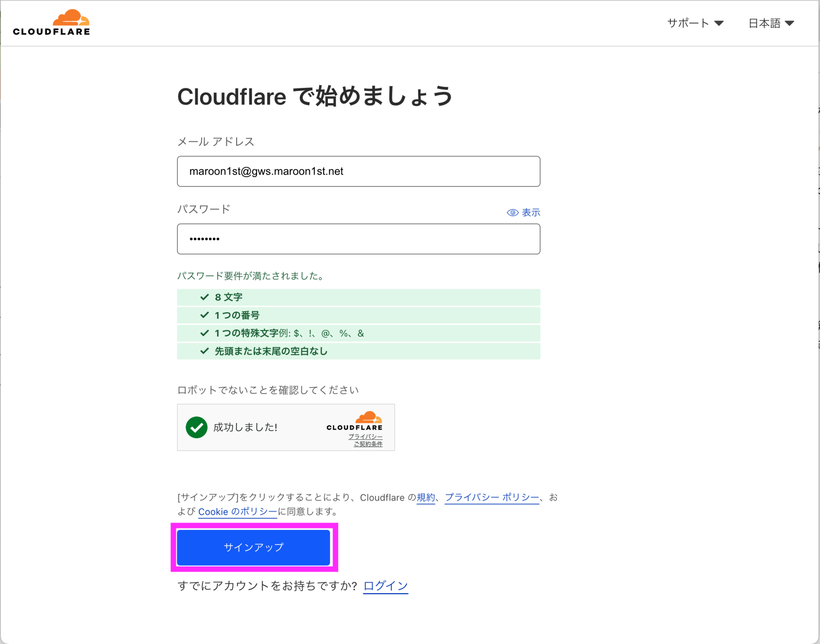
Task: Click the green success checkmark in the CAPTCHA
Action: (x=197, y=427)
